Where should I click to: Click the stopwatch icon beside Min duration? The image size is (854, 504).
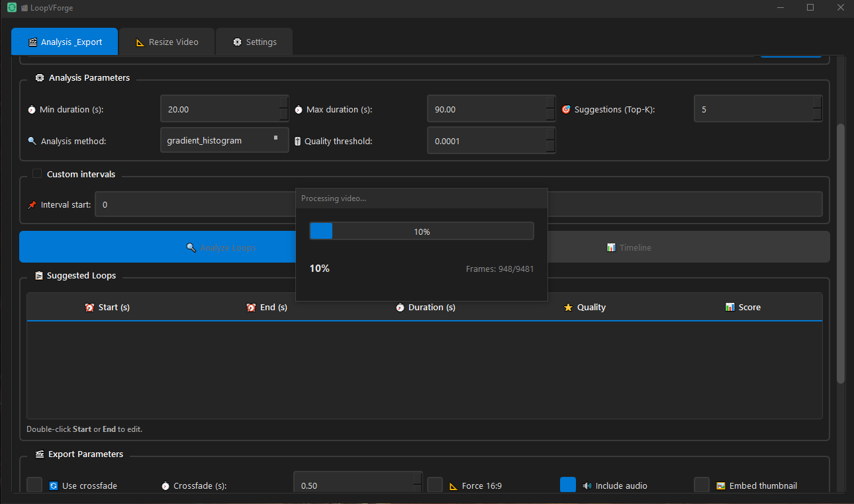32,110
